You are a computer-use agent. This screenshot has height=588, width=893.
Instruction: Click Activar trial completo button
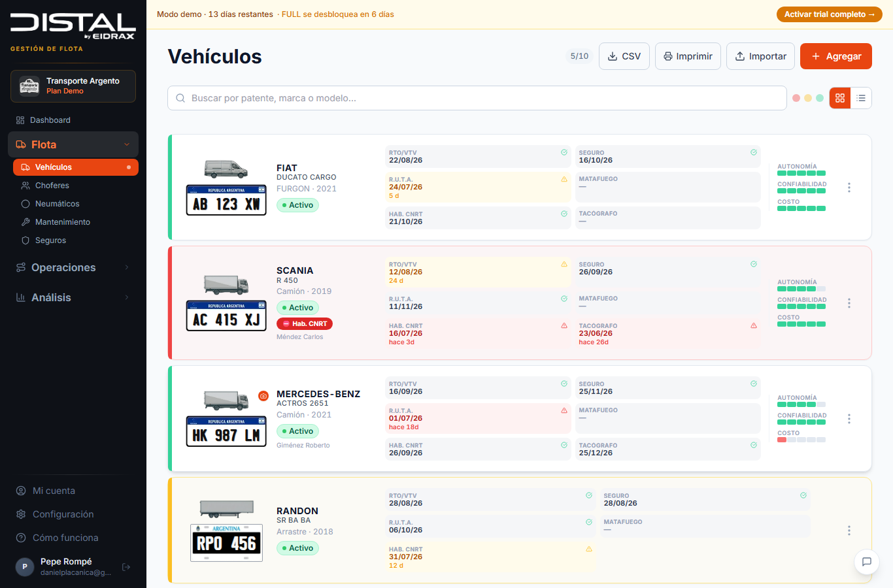[x=829, y=14]
